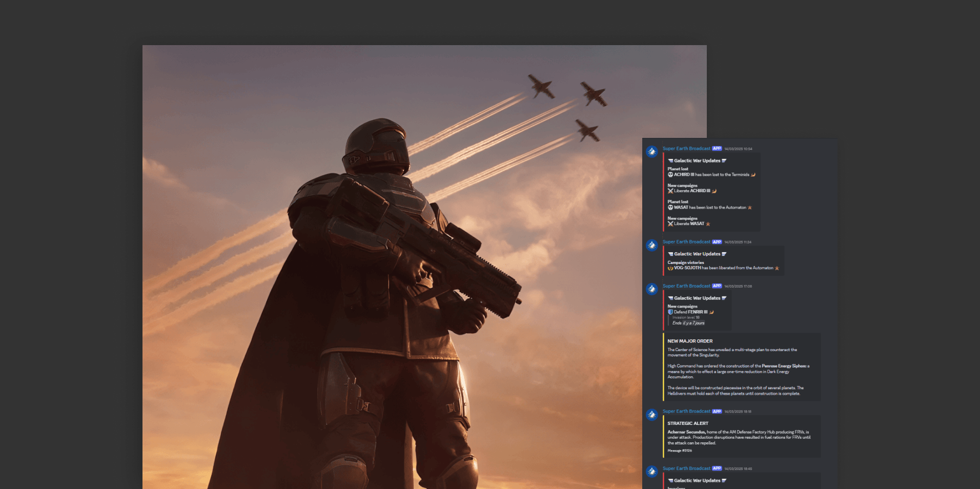Click the topmost fighter jet in the artwork

(541, 86)
